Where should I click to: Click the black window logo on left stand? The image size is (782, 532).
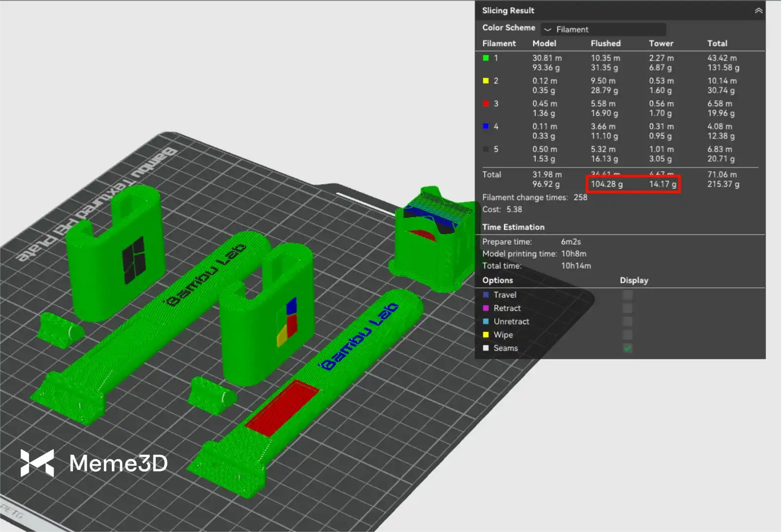[x=134, y=260]
